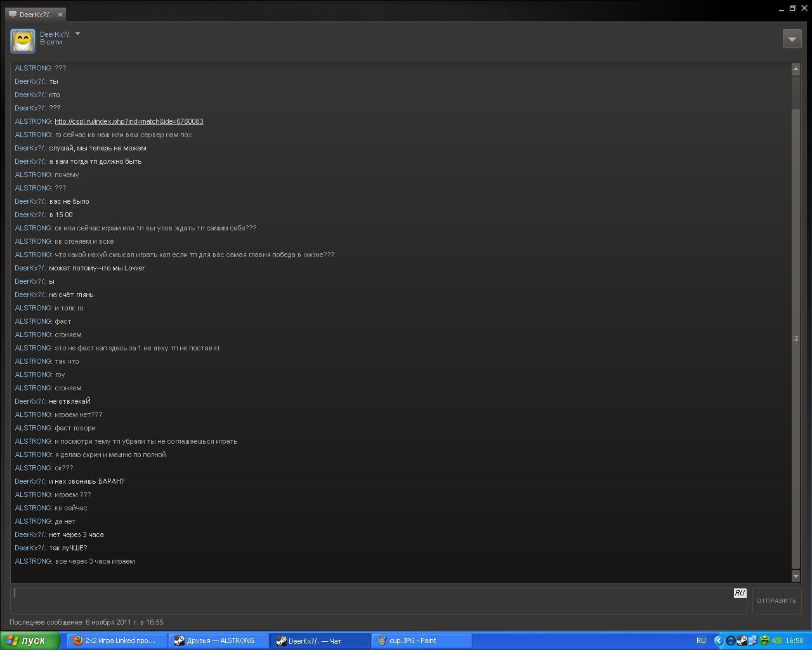Image resolution: width=812 pixels, height=650 pixels.
Task: Click the network connections tray icon
Action: point(752,640)
